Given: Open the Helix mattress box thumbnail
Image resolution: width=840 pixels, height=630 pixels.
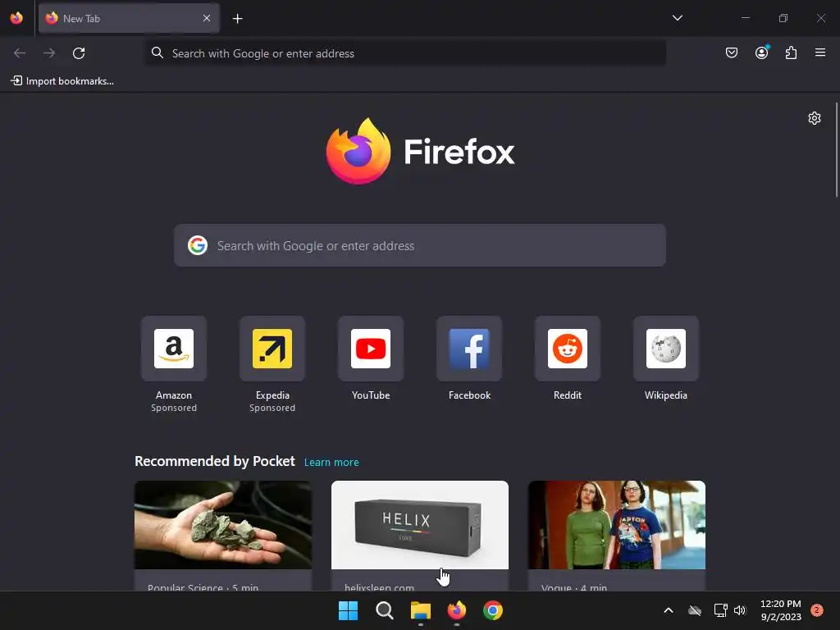Looking at the screenshot, I should point(420,525).
